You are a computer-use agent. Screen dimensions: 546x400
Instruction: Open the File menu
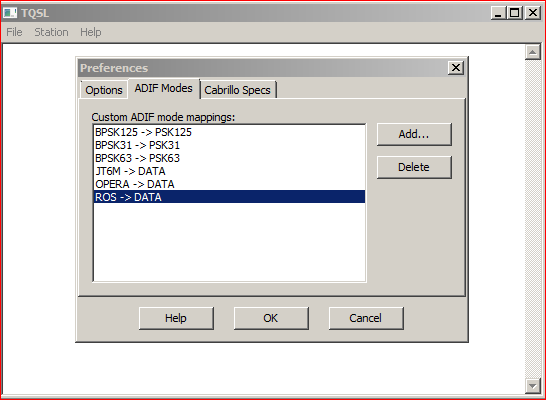coord(14,32)
